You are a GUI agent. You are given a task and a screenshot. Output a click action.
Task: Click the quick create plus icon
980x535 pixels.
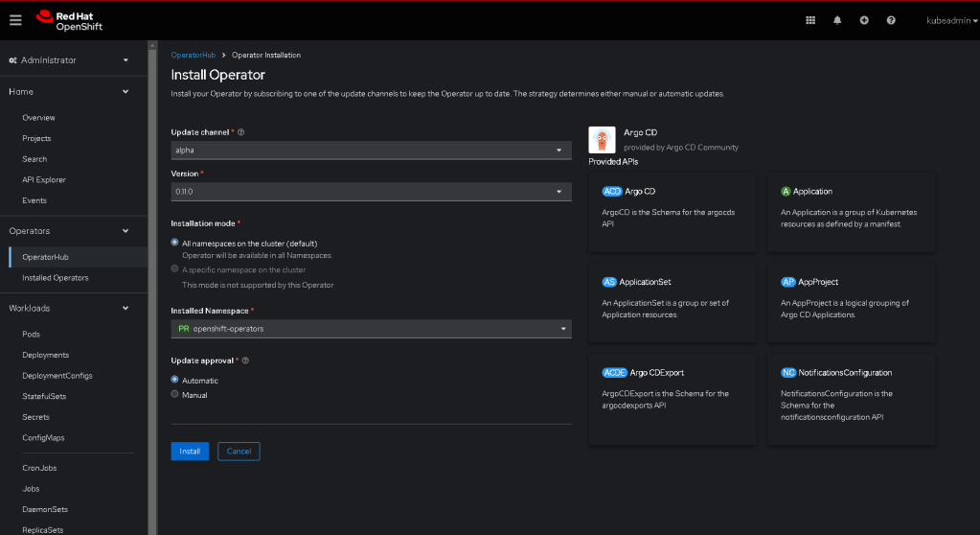[864, 20]
